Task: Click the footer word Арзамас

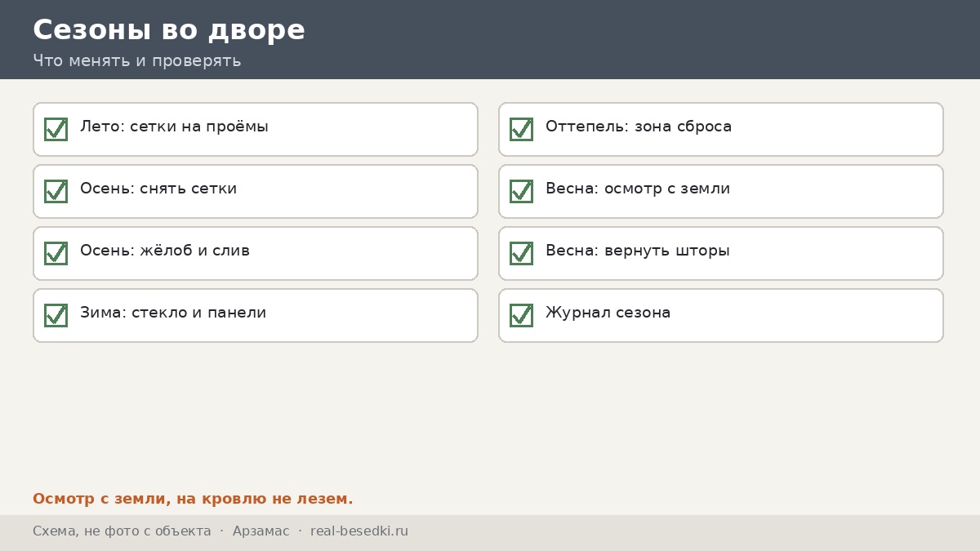Action: tap(261, 531)
